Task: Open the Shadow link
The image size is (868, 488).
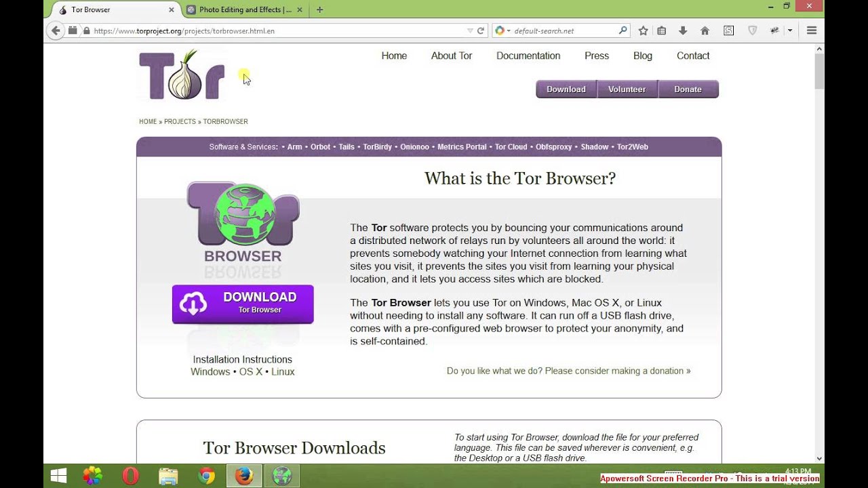Action: (x=595, y=147)
